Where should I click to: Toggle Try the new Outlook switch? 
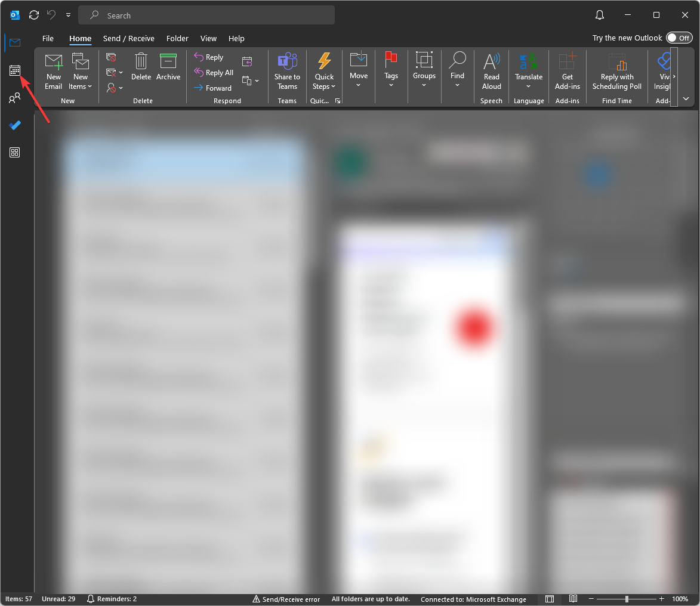point(679,38)
